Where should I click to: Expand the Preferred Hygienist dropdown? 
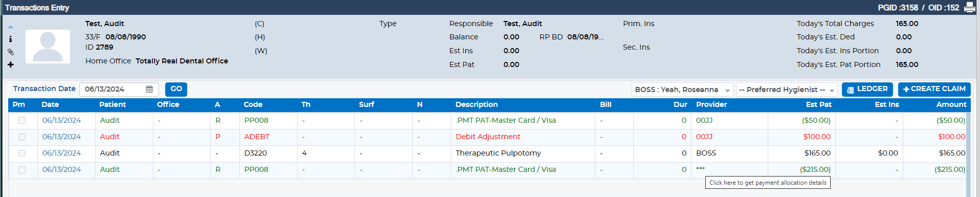click(x=787, y=90)
